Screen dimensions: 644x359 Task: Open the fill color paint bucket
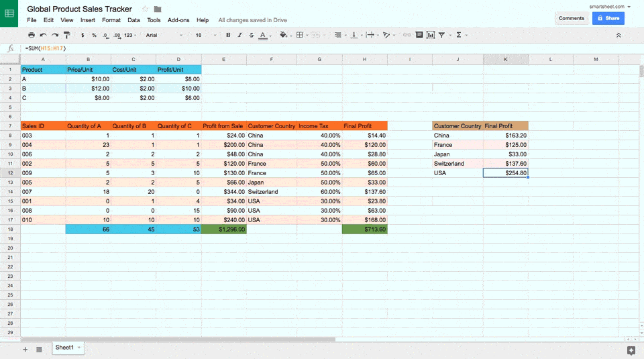click(x=284, y=35)
